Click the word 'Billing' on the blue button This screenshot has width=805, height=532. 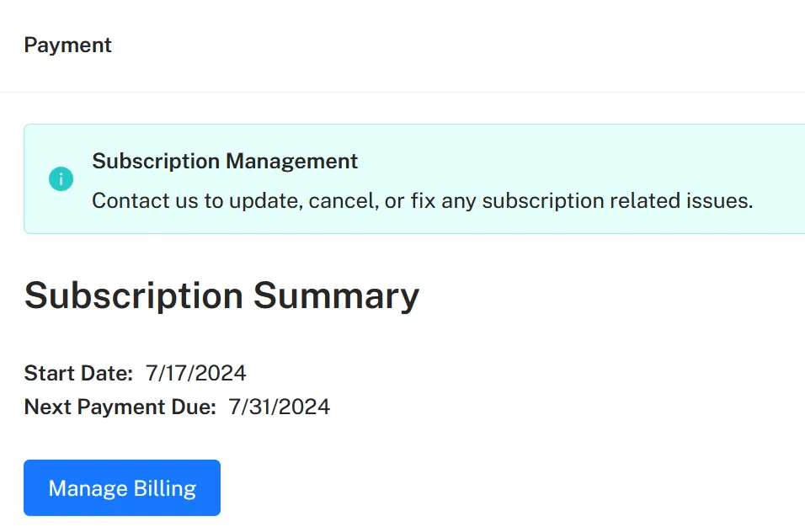(165, 488)
